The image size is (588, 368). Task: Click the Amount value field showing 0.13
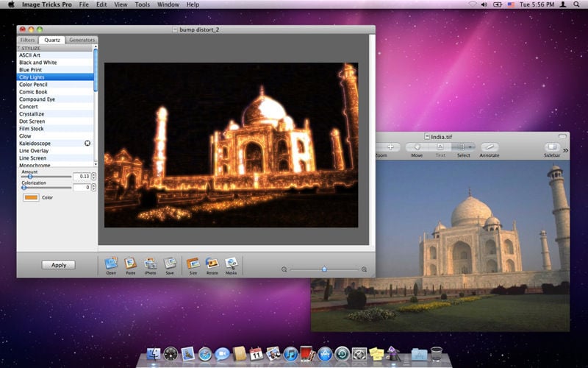pos(82,176)
